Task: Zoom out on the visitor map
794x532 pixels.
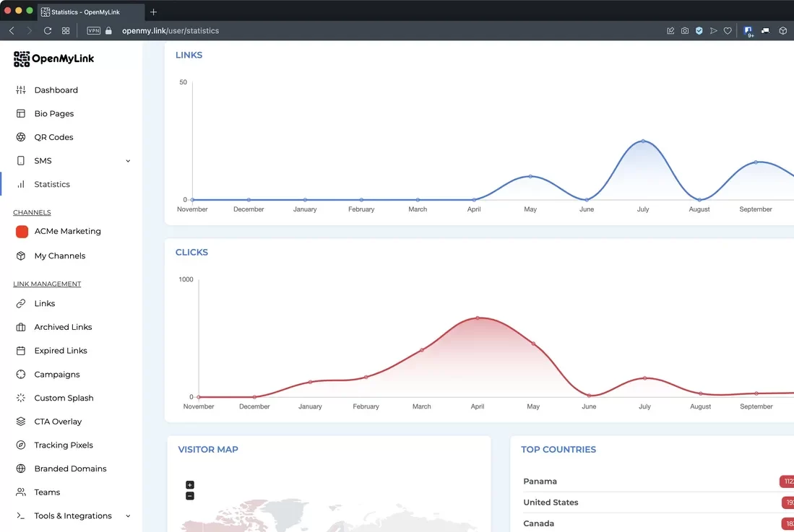Action: click(x=190, y=496)
